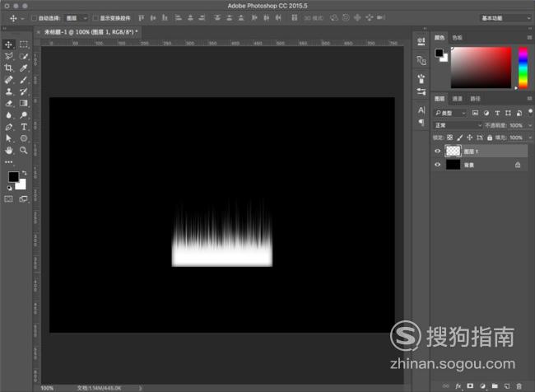535x392 pixels.
Task: Select the Path Selection arrow tool
Action: tap(9, 138)
